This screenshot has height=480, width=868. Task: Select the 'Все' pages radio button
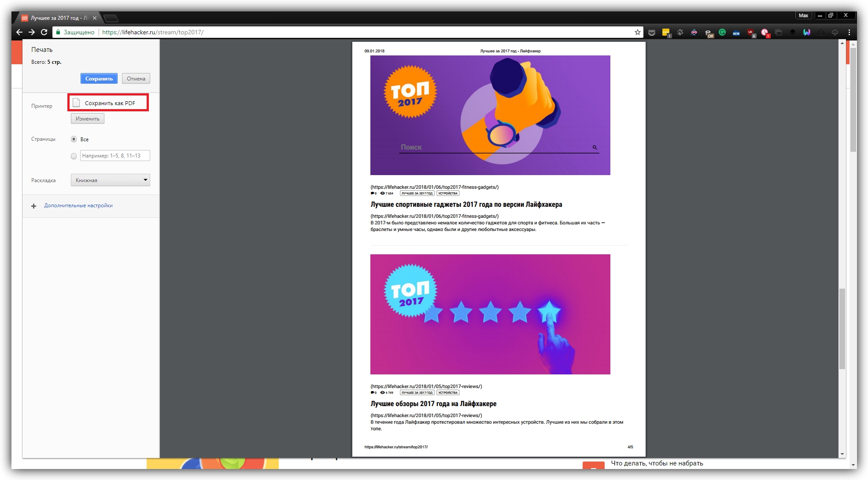[x=74, y=139]
